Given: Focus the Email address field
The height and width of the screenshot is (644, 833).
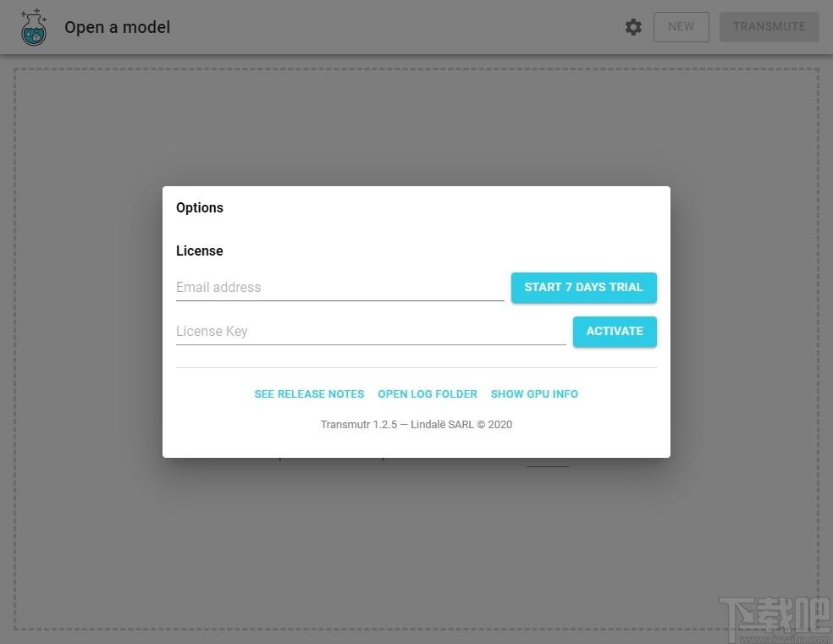Looking at the screenshot, I should coord(340,287).
